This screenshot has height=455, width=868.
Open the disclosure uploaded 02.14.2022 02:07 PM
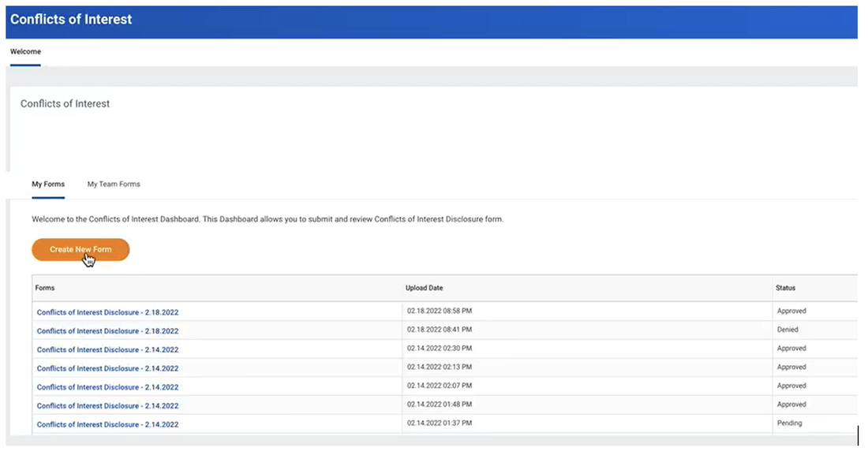[x=107, y=386]
